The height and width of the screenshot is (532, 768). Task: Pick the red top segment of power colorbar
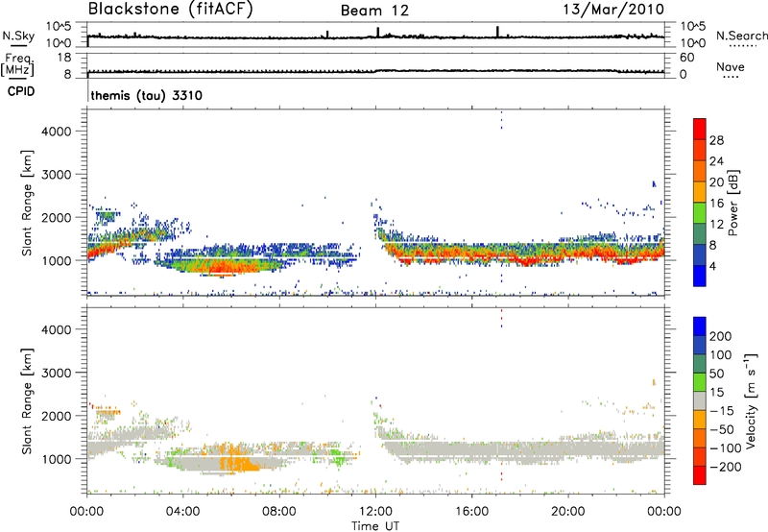point(700,129)
